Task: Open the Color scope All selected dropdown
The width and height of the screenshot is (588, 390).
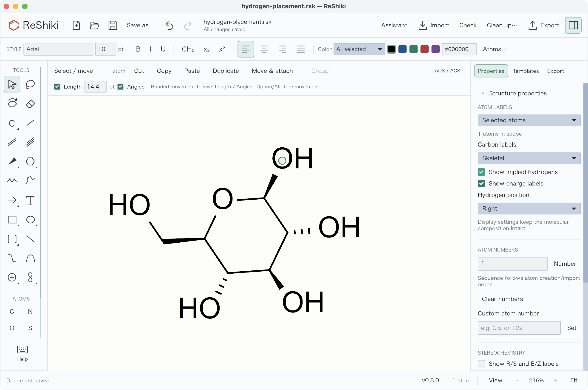Action: (x=359, y=49)
